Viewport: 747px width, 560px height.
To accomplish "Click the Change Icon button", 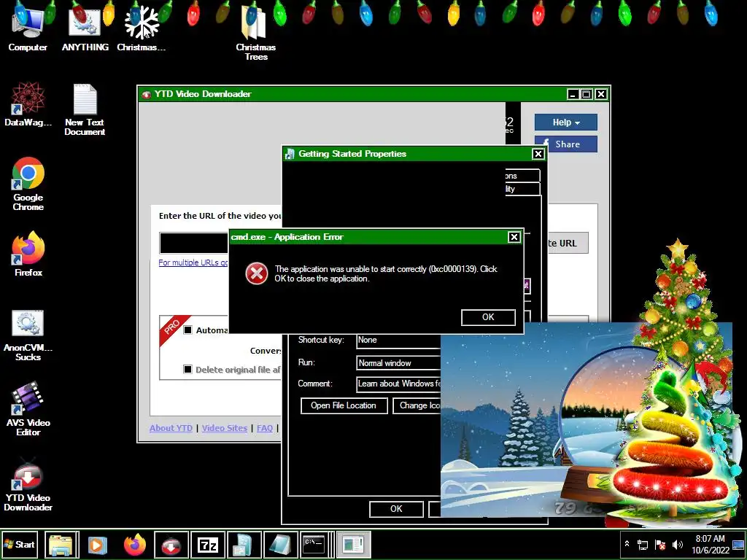I will pos(417,405).
